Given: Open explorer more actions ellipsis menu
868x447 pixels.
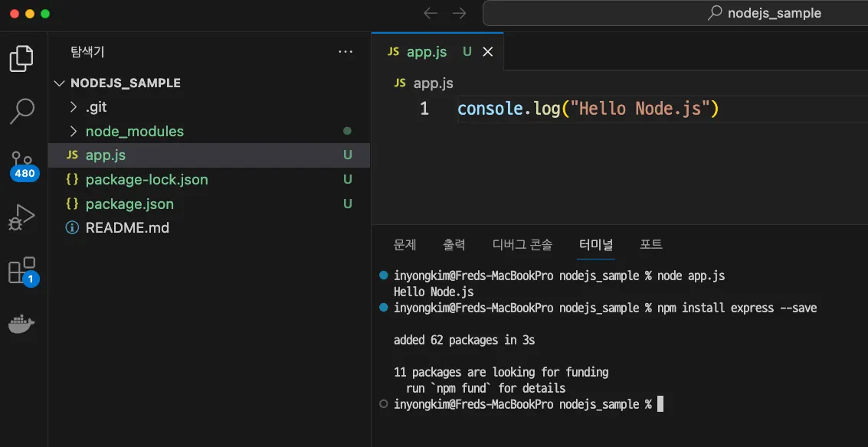Looking at the screenshot, I should (x=346, y=52).
